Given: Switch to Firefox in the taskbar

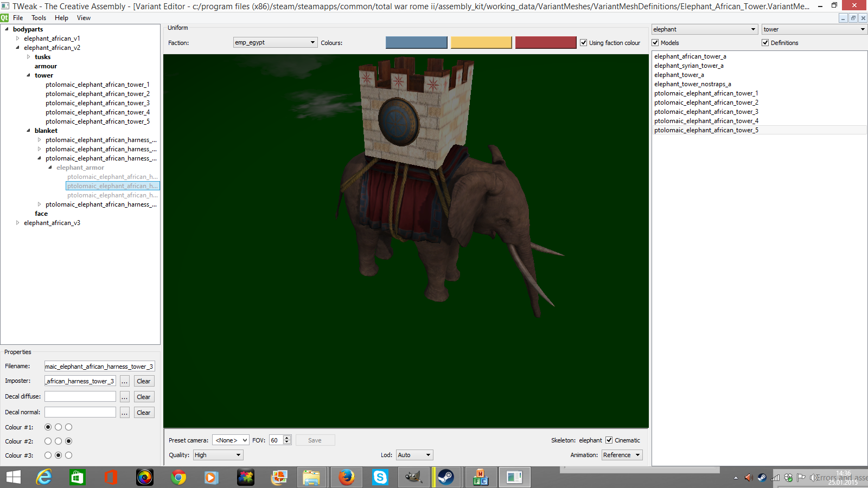Looking at the screenshot, I should [x=346, y=477].
